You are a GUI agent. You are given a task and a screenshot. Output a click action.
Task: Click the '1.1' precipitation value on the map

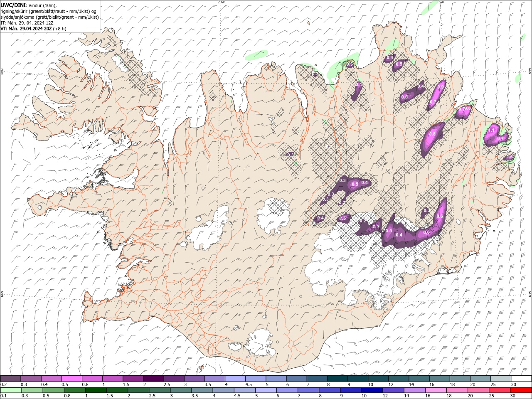[x=491, y=130]
